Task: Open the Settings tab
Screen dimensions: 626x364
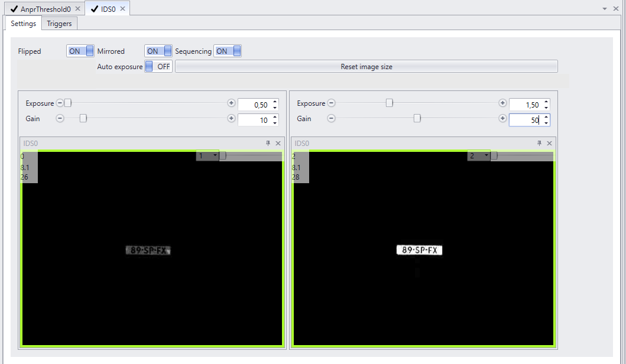Action: click(23, 24)
